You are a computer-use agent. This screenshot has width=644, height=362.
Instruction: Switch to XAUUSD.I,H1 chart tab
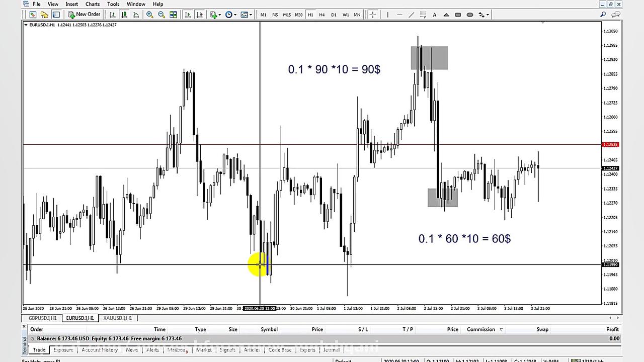pyautogui.click(x=117, y=318)
